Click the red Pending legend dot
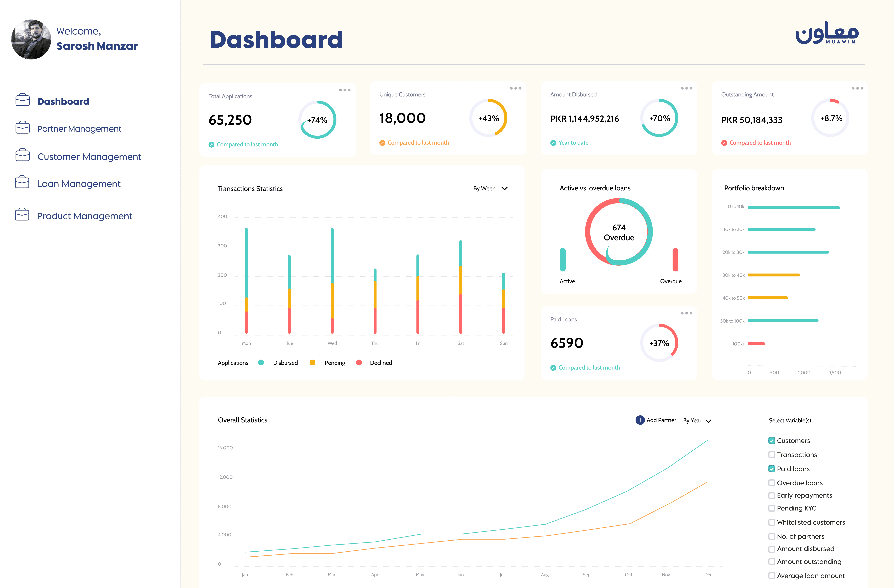Viewport: 894px width, 588px height. click(x=359, y=363)
